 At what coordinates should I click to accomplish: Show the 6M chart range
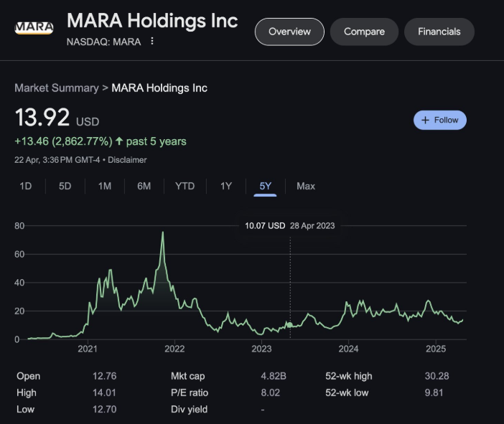coord(144,186)
